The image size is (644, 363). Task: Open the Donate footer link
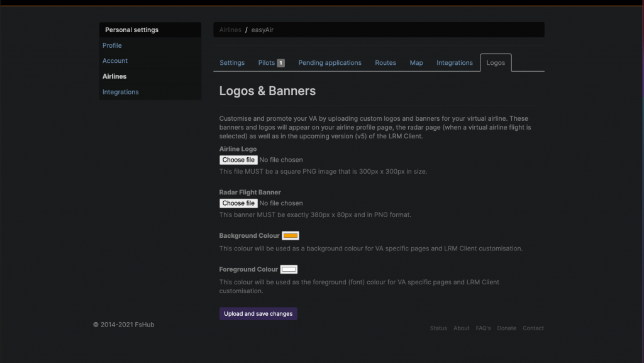tap(506, 328)
